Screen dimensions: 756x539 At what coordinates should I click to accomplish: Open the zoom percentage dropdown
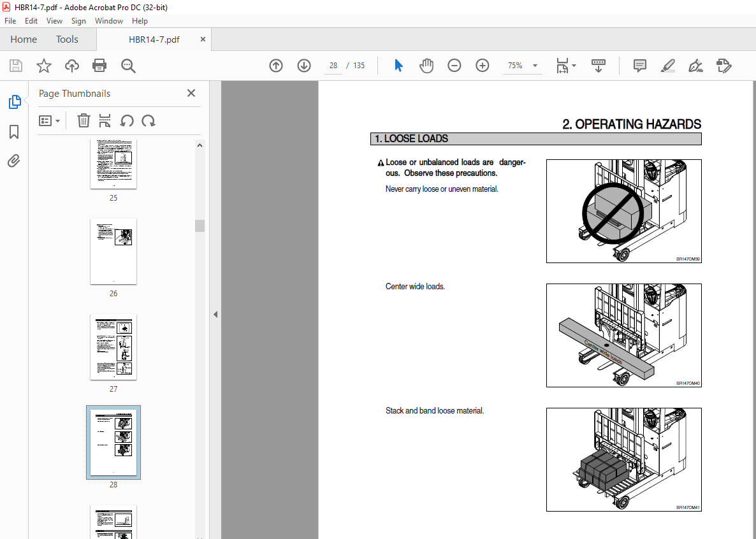coord(535,66)
